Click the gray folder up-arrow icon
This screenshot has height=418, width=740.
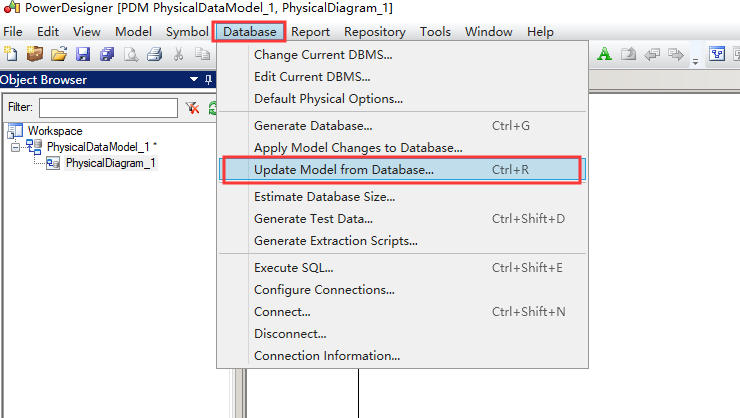[628, 54]
